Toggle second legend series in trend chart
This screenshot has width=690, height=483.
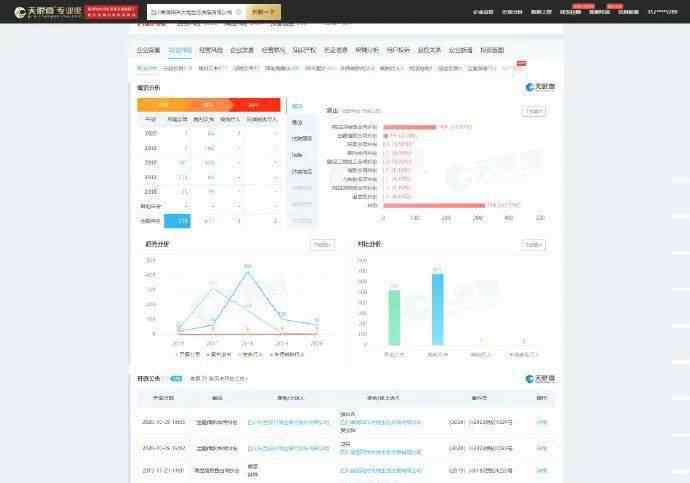click(222, 353)
